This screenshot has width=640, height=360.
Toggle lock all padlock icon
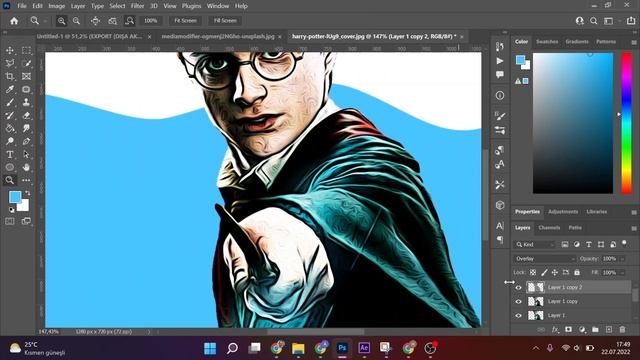577,272
